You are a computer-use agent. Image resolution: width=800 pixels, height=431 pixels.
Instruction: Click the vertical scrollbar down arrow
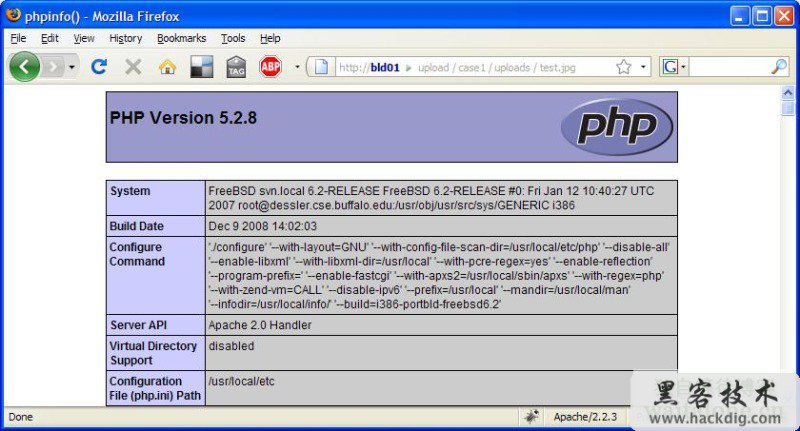788,397
